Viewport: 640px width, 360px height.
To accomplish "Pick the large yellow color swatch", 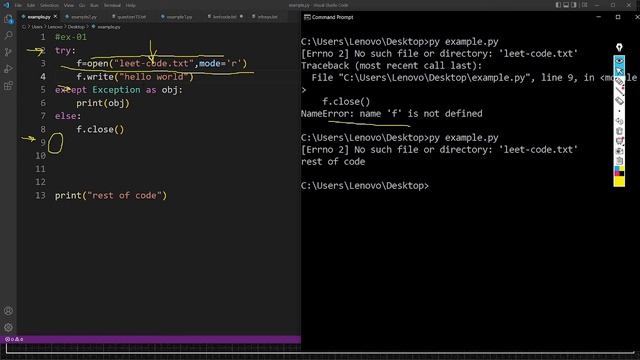I will click(x=619, y=181).
